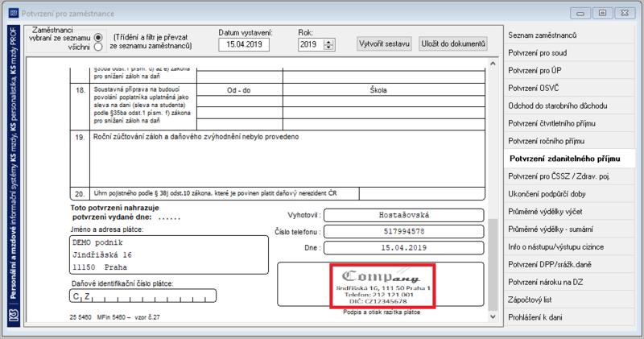644x339 pixels.
Task: Open Potvrzení pro ÚP
Action: tap(569, 71)
